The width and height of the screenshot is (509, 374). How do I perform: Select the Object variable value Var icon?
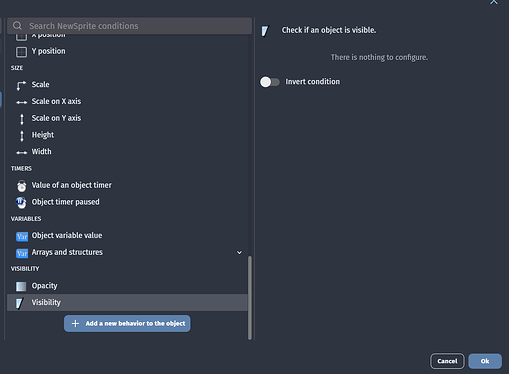coord(22,236)
